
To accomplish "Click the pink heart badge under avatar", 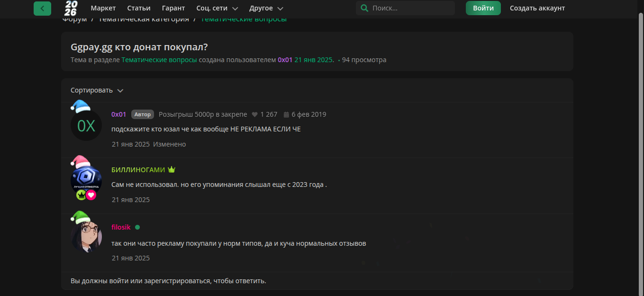I will click(91, 195).
